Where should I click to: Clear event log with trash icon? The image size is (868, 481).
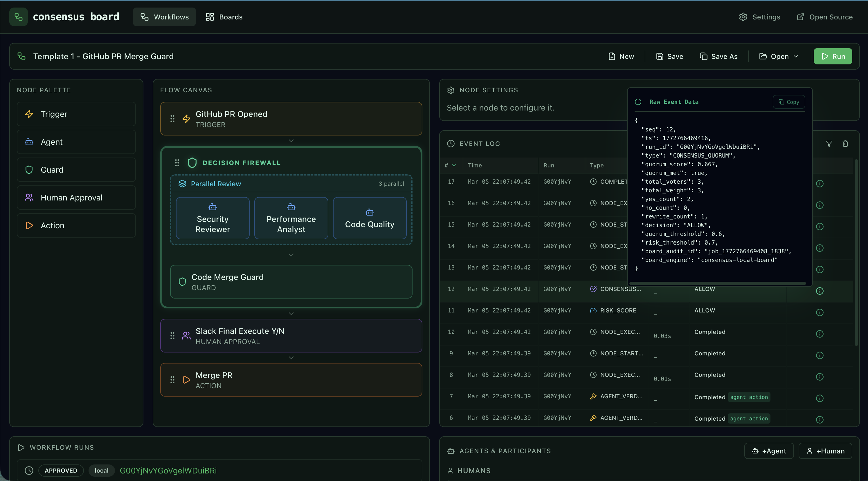point(845,144)
